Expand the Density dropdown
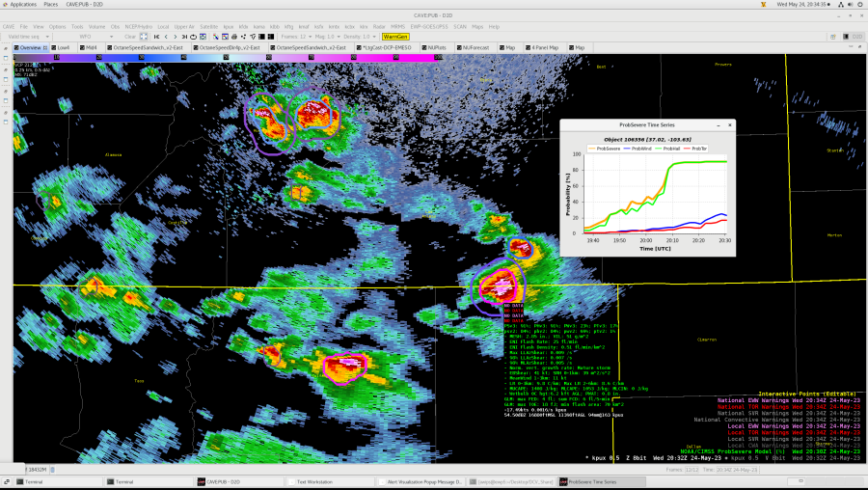868x490 pixels. point(359,36)
